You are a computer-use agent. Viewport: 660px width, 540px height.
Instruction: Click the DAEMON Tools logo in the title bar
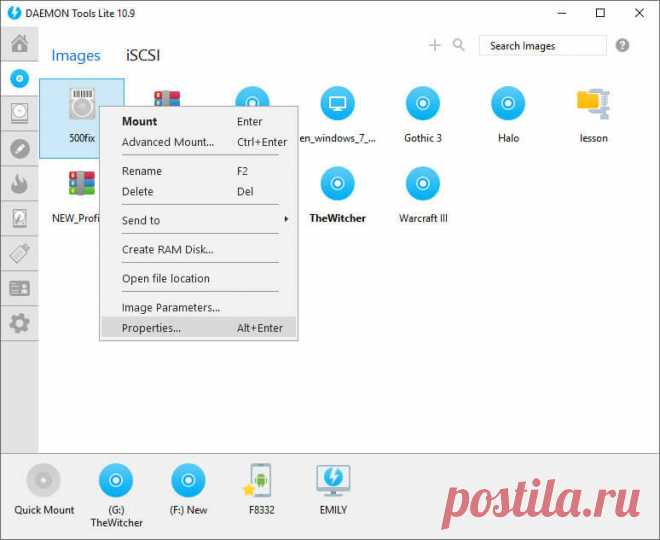14,13
